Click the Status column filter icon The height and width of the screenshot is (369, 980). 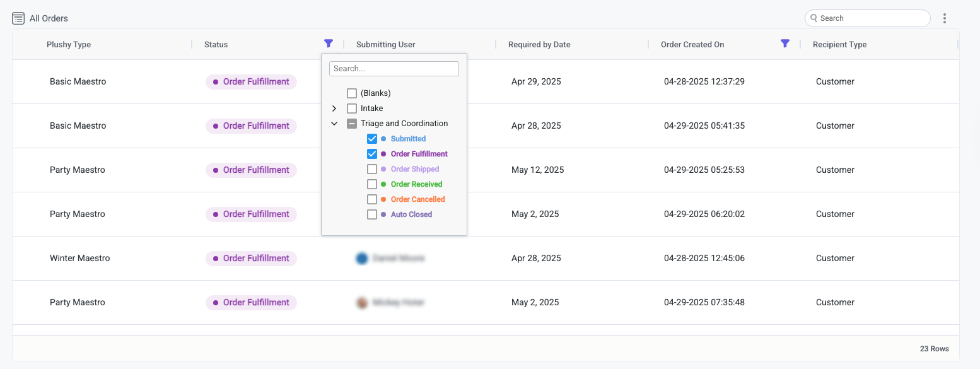[328, 44]
